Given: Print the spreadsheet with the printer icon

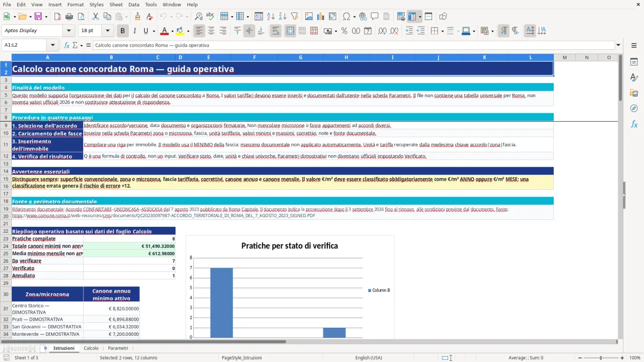Looking at the screenshot, I should point(69,17).
